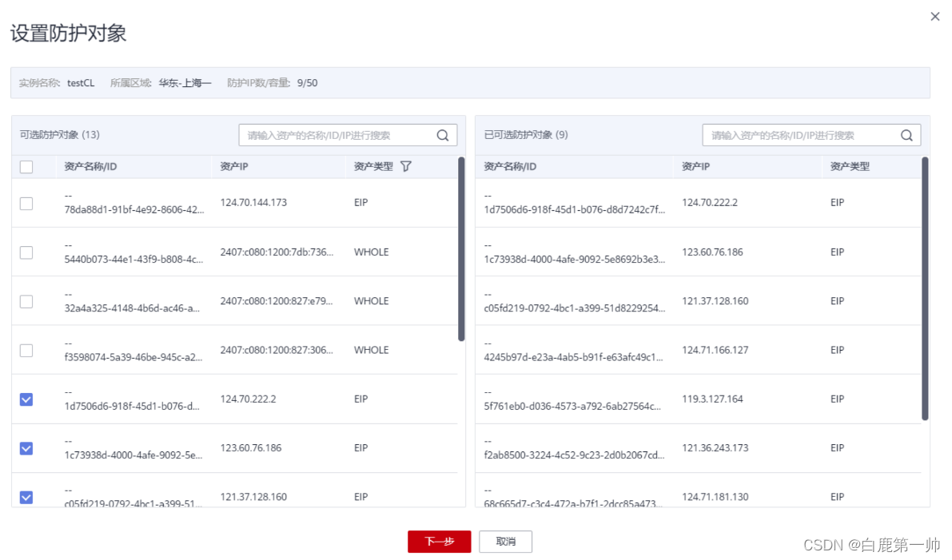Image resolution: width=952 pixels, height=560 pixels.
Task: Click the right list vertical scrollbar
Action: point(925,288)
